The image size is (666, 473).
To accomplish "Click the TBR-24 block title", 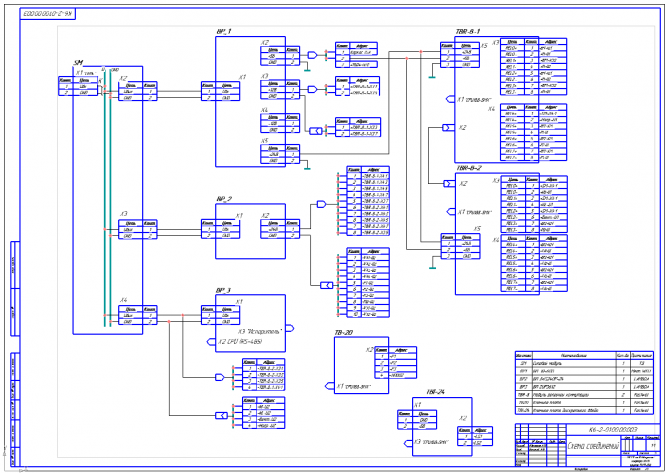I will pyautogui.click(x=435, y=392).
